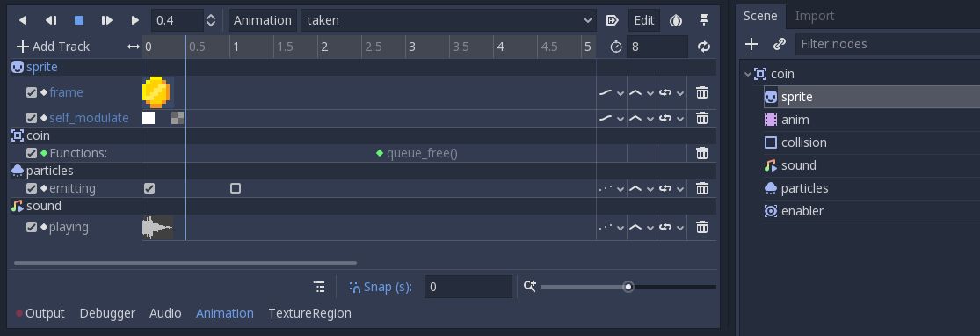The width and height of the screenshot is (980, 336).
Task: Adjust the timeline zoom slider
Action: tap(628, 287)
